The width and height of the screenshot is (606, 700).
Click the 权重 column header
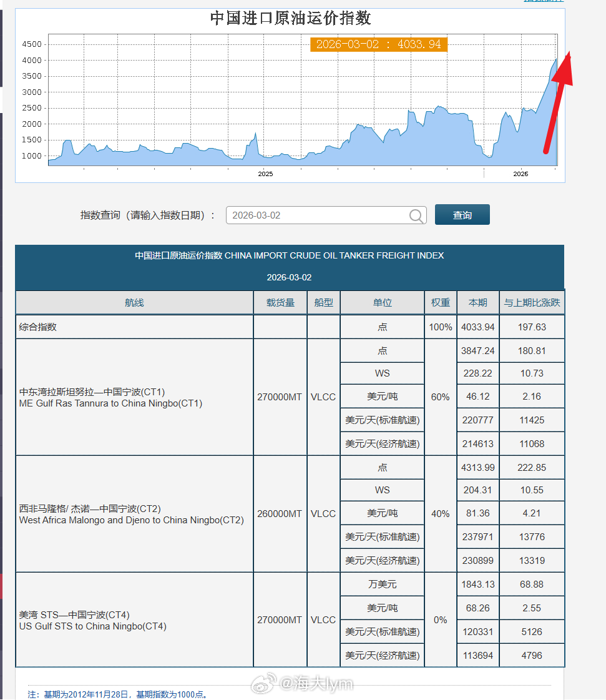coord(440,302)
